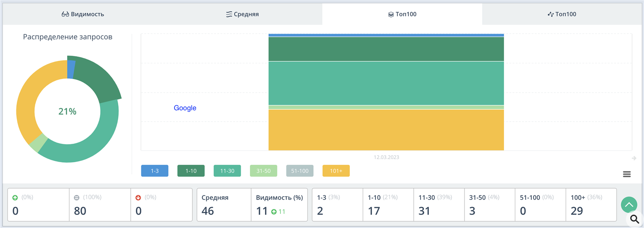Click the red down-arrow dropped positions icon
Screen dimensions: 644x228
[138, 197]
